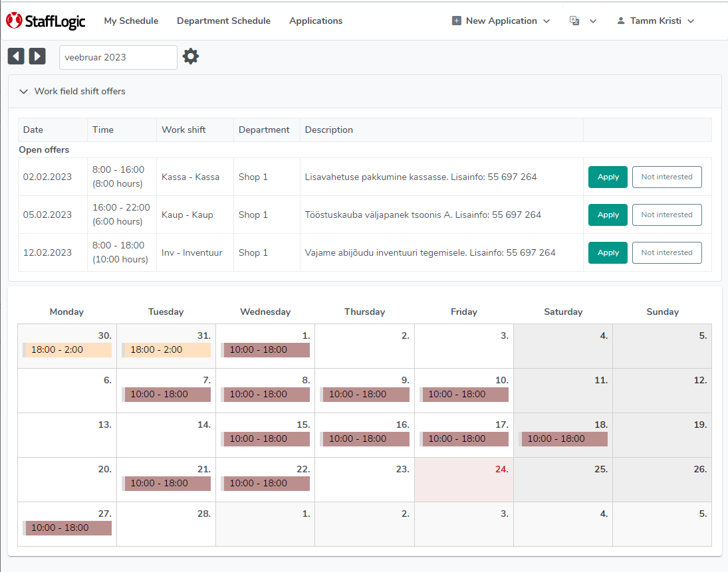The image size is (728, 572).
Task: Open the Saturday 18th 10:00 - 18:00 shift
Action: pyautogui.click(x=563, y=439)
